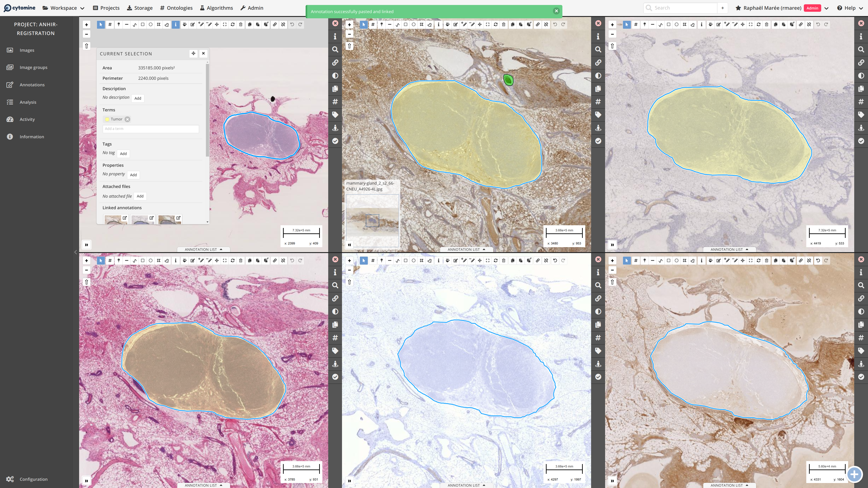Open the Activity dashboard icon
Screen dimensions: 868x488
[x=10, y=119]
